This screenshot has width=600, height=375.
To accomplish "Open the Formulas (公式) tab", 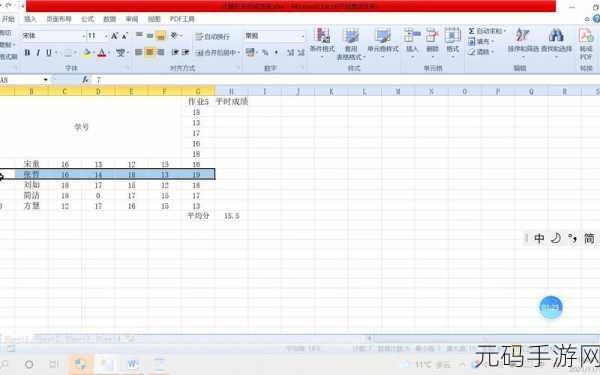I will (x=87, y=19).
